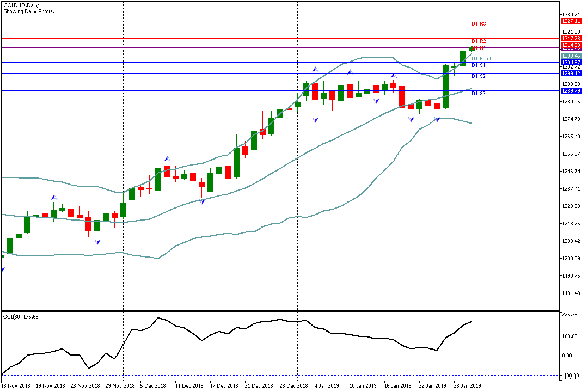Click the down fractal arrow below the late November low
The width and height of the screenshot is (588, 392).
[x=97, y=242]
